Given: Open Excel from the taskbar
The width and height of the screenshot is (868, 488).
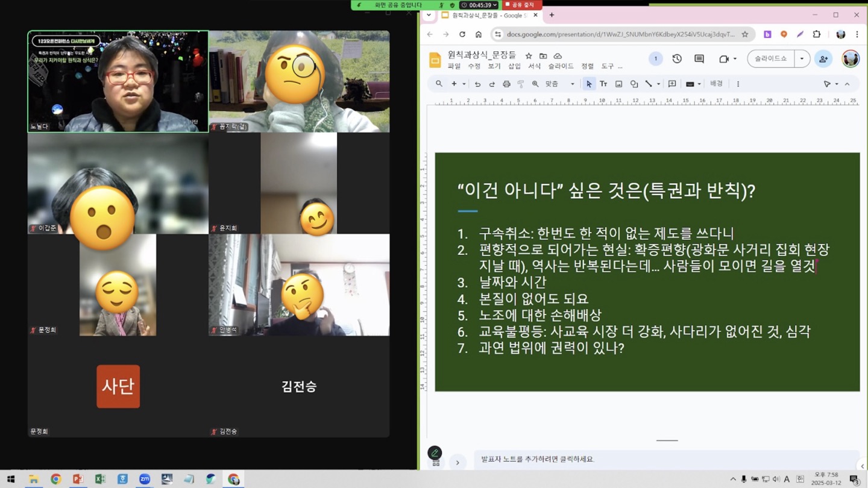Looking at the screenshot, I should coord(100,479).
